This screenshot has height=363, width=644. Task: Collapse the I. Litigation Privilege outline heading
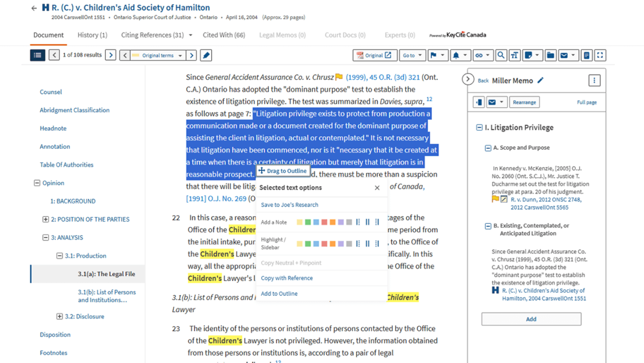pyautogui.click(x=479, y=128)
